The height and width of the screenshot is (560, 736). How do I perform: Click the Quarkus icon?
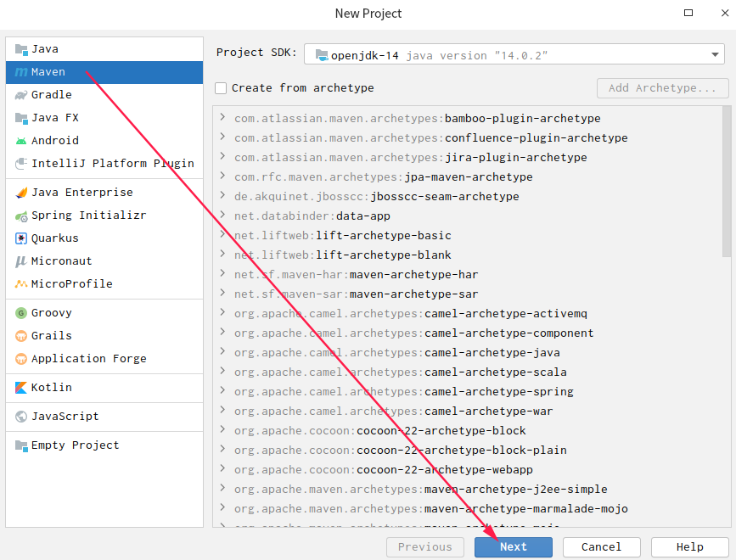tap(21, 238)
